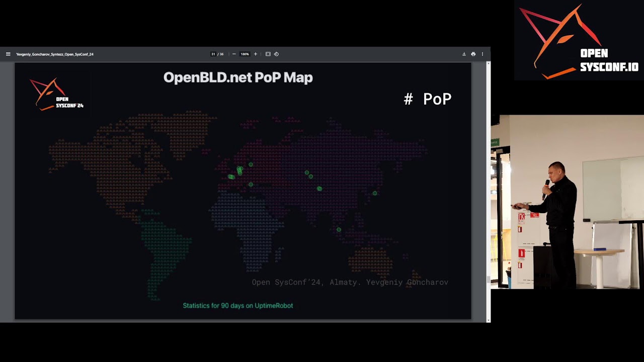
Task: Click the slide footer 'Open SysConf'24, Almaty. Yevgeniy Goncharov'
Action: pyautogui.click(x=350, y=282)
